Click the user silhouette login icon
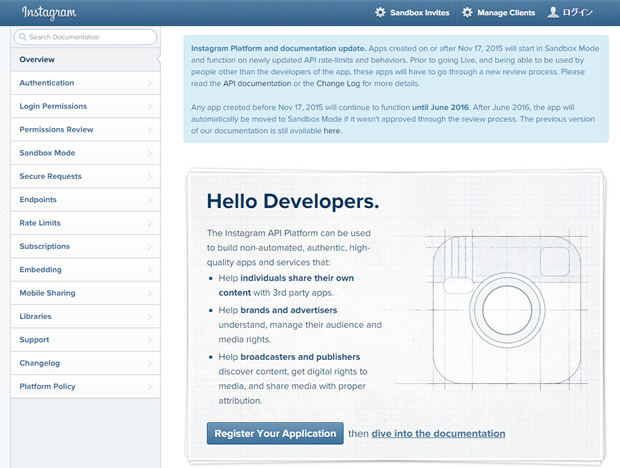The image size is (620, 468). coord(553,13)
